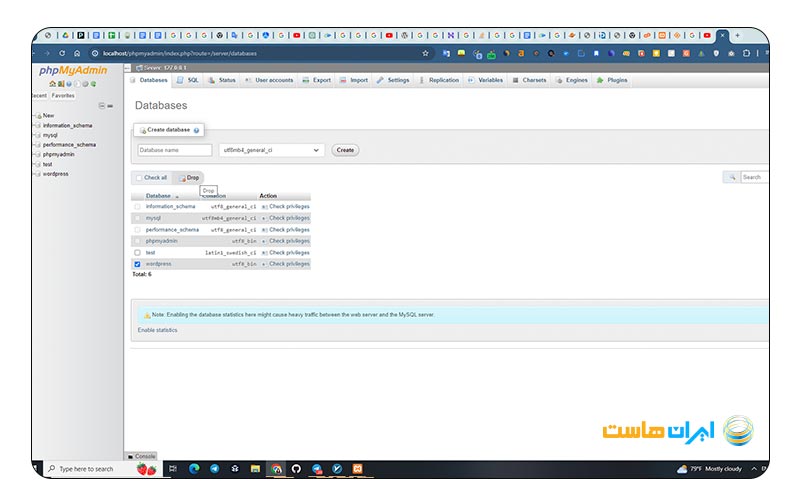Toggle the Check all checkbox

pos(139,178)
